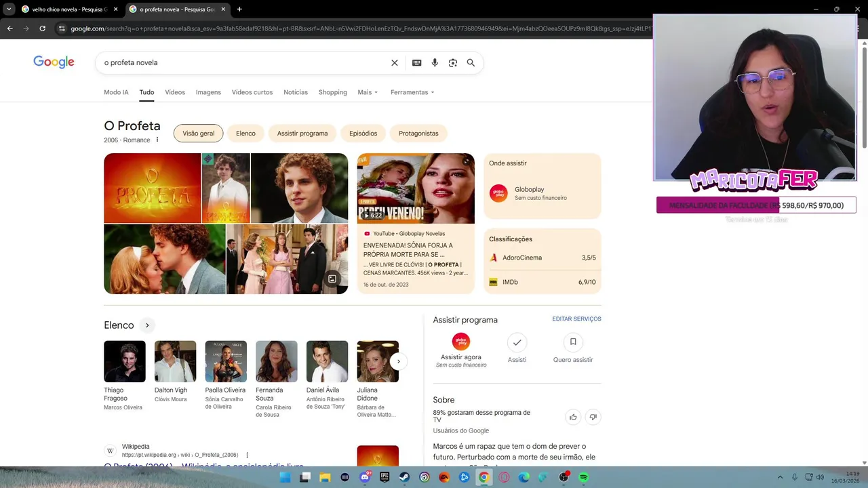The image size is (868, 488).
Task: Reload the current page
Action: click(x=42, y=28)
